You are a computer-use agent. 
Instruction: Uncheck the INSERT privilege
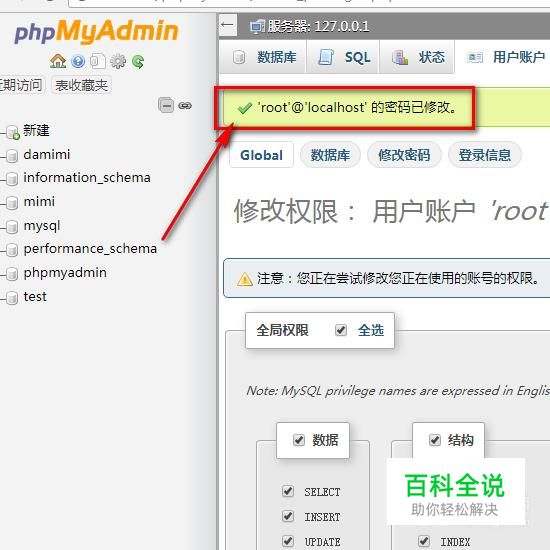pos(288,516)
